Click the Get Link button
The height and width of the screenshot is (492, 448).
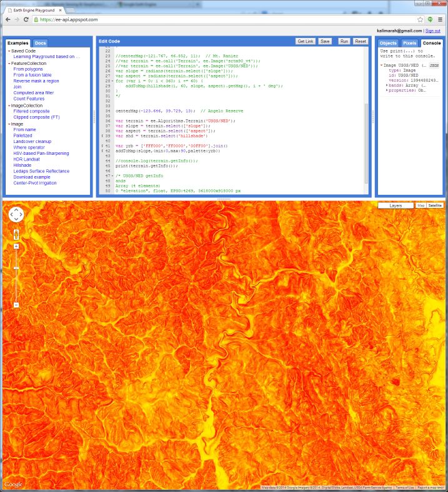[306, 41]
